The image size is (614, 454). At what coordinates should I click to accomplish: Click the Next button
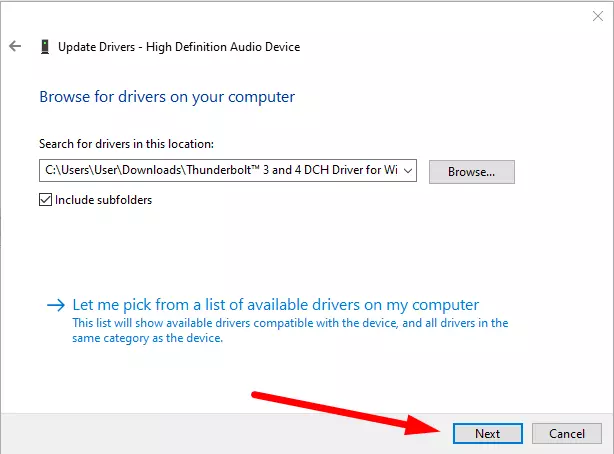[488, 434]
